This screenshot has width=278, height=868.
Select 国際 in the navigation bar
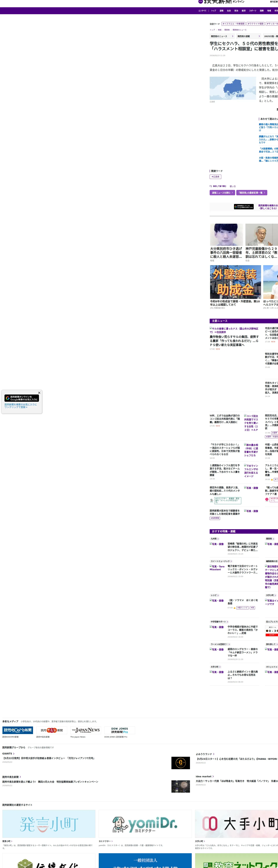262,11
